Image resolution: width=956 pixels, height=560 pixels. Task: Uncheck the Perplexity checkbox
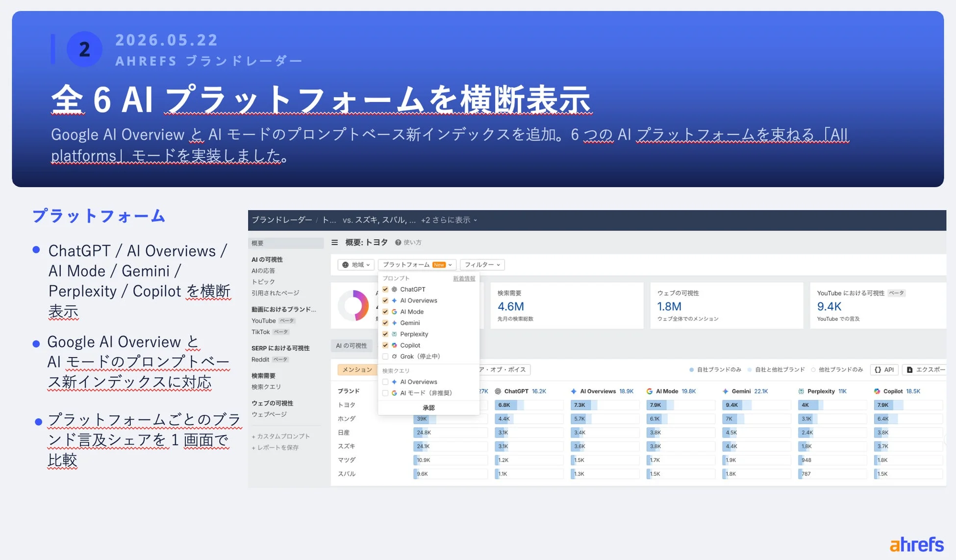(x=385, y=334)
